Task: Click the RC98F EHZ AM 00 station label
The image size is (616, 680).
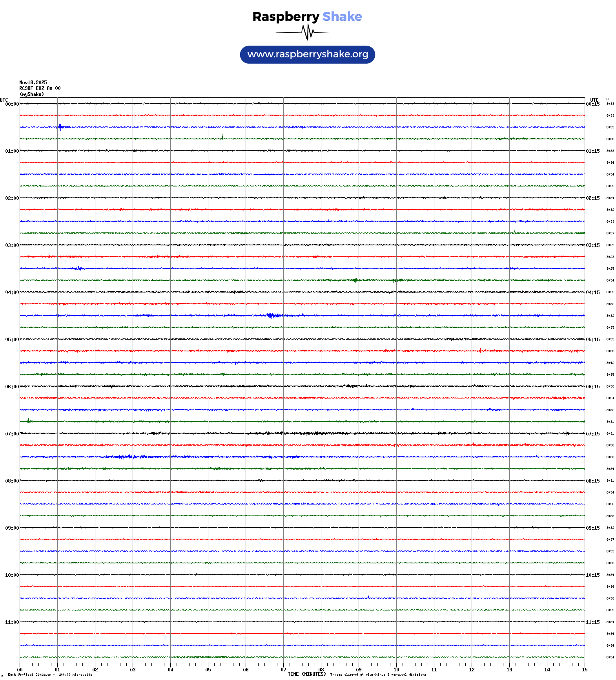Action: (x=40, y=88)
